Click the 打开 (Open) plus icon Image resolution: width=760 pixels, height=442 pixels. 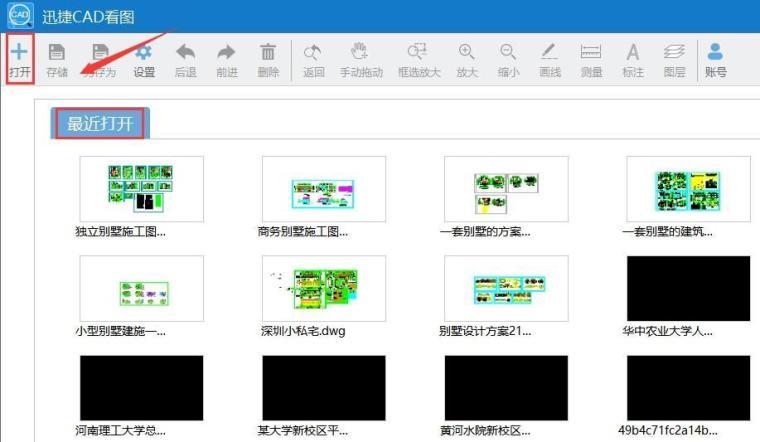pos(19,52)
